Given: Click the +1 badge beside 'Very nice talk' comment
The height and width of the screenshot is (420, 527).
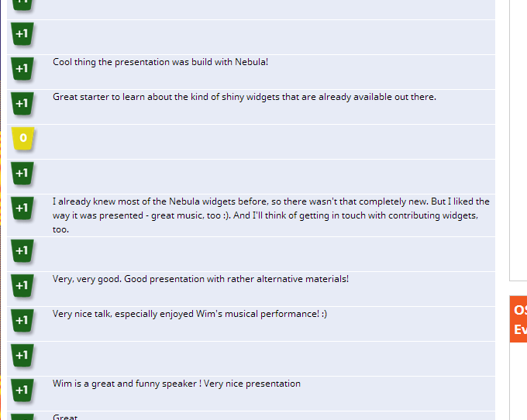Looking at the screenshot, I should click(x=22, y=320).
